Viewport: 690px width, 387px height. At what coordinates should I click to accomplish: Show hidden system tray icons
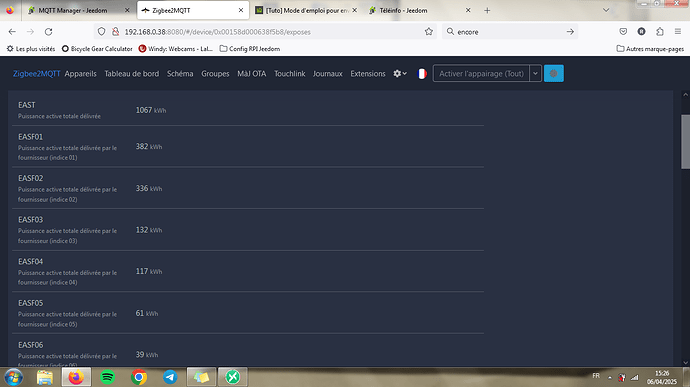coord(609,378)
